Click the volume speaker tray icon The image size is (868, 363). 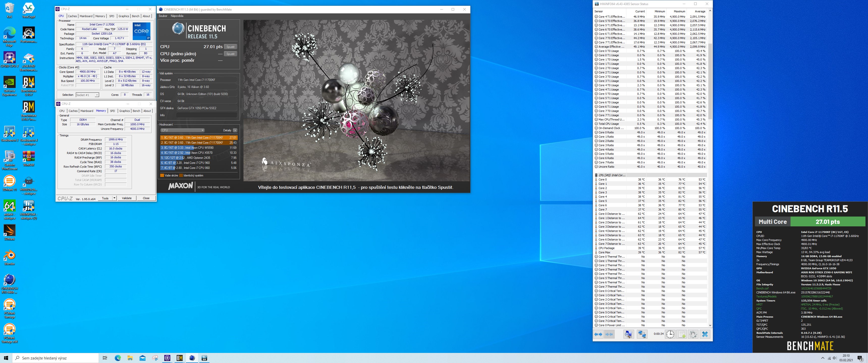pos(834,358)
